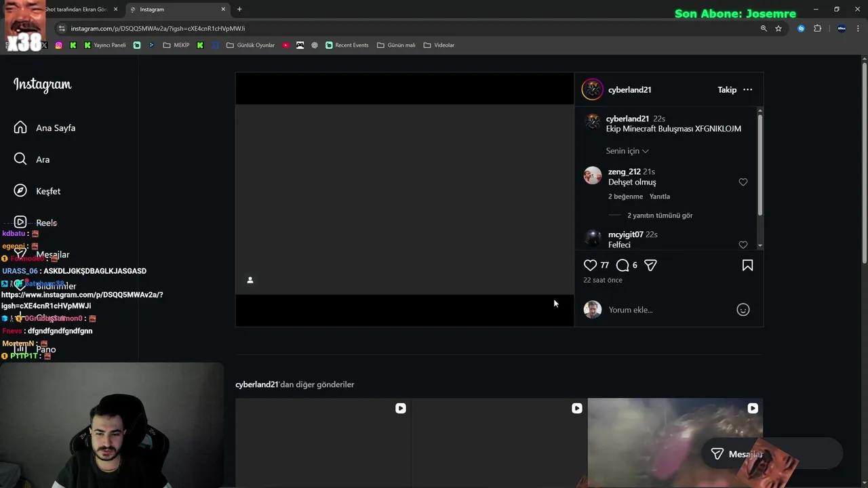Close the Instagram tab

coord(223,9)
